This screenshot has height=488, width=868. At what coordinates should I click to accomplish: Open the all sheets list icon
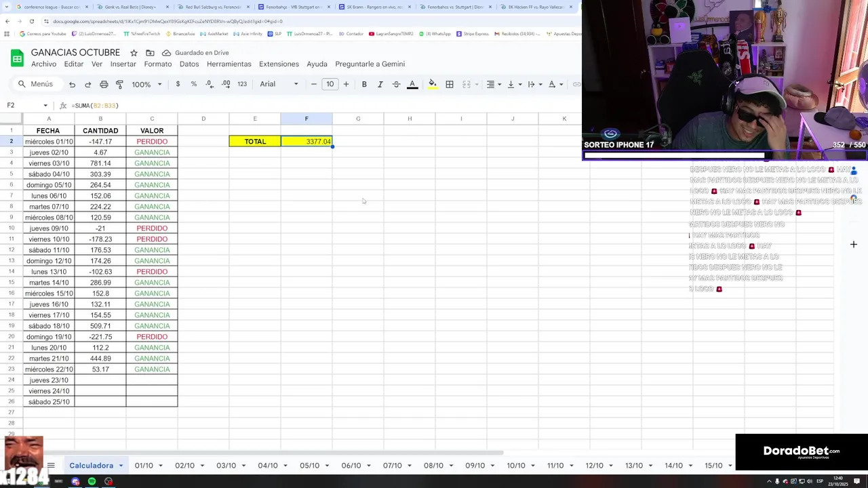pos(50,466)
